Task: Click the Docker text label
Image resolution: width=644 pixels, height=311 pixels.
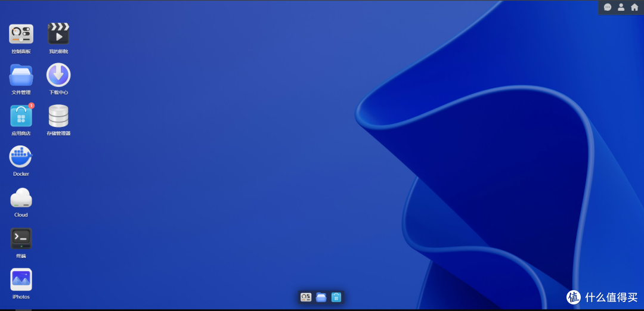Action: (21, 174)
